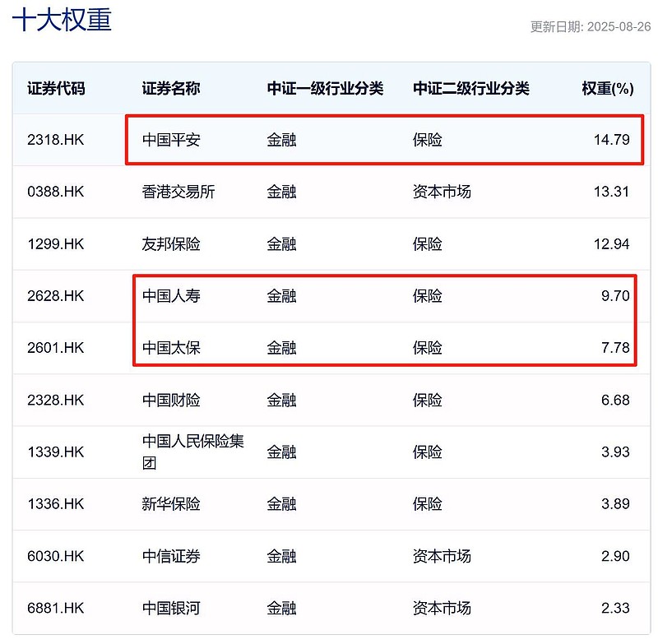
Task: Select stock code 0388.HK
Action: click(56, 192)
